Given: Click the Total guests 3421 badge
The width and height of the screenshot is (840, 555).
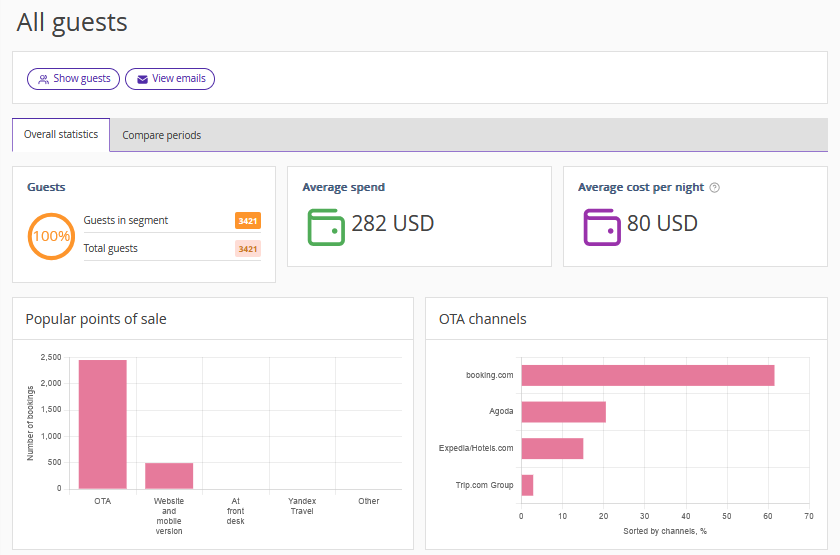Looking at the screenshot, I should pyautogui.click(x=248, y=249).
